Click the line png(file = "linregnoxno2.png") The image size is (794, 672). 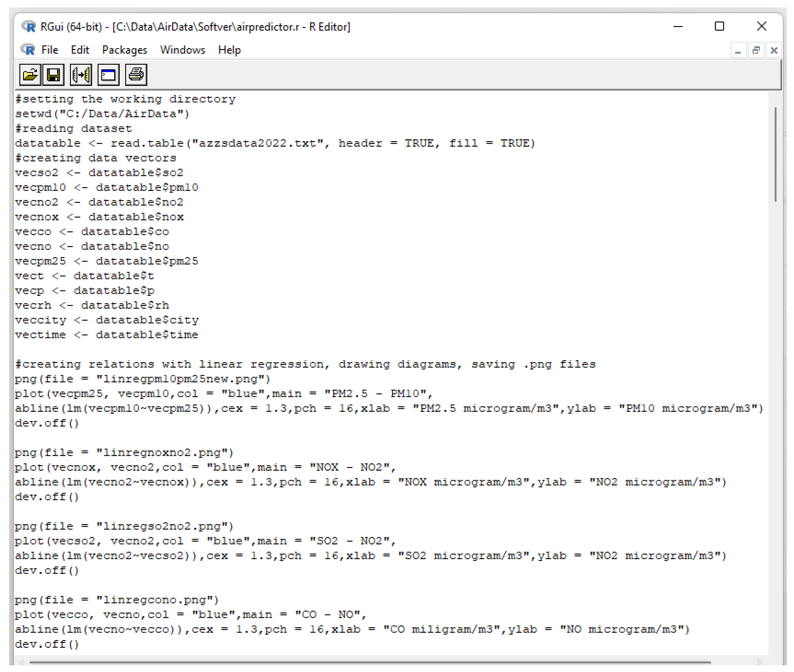[x=124, y=453]
